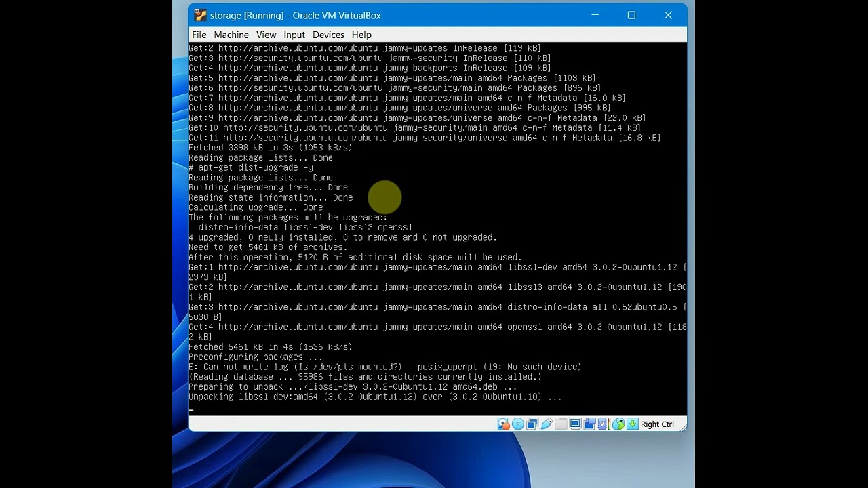Click 'Building dependency tree... Done' line
Image resolution: width=868 pixels, height=488 pixels.
click(x=268, y=188)
